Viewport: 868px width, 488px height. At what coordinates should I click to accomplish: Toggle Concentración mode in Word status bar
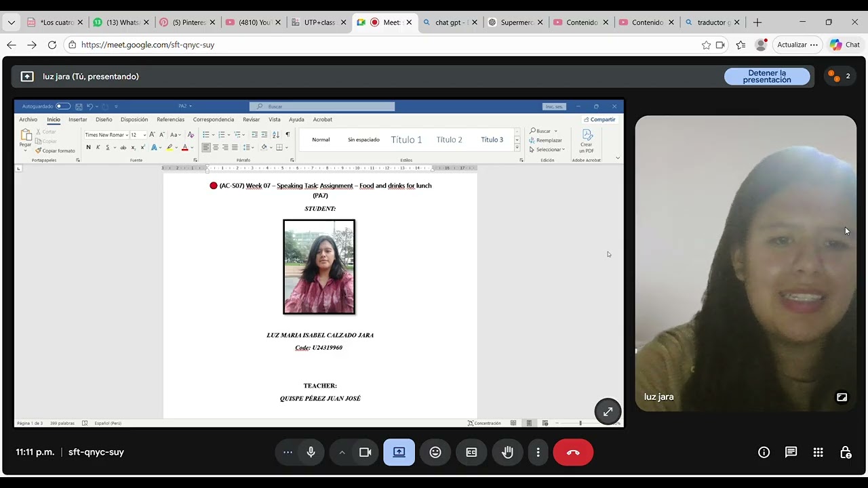pyautogui.click(x=484, y=423)
